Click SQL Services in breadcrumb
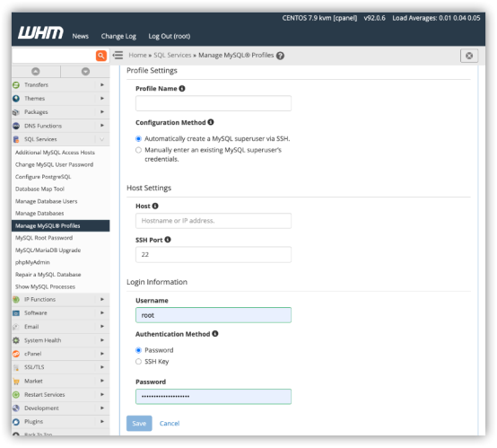497x448 pixels. point(172,55)
